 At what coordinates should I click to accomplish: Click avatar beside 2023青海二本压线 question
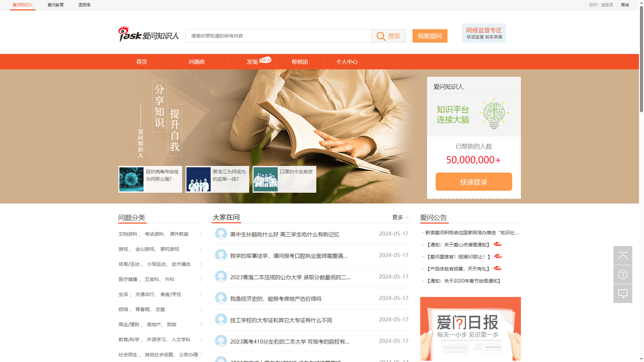(221, 277)
